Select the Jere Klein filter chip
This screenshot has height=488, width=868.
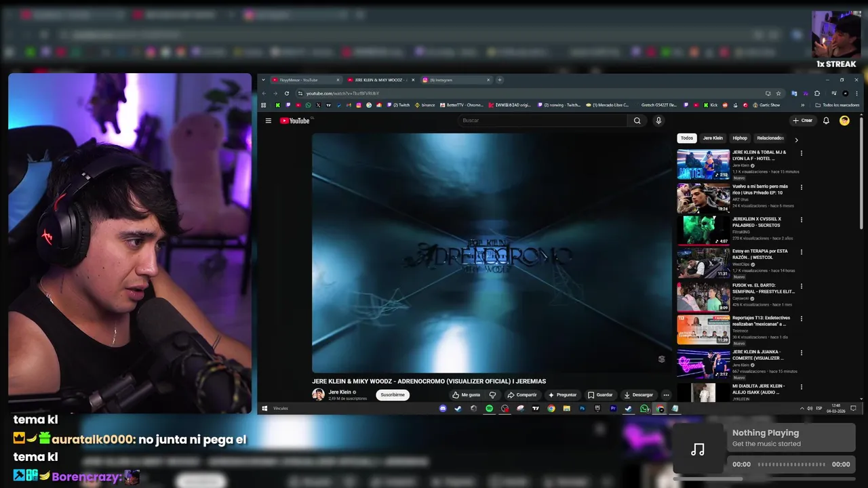click(x=713, y=138)
